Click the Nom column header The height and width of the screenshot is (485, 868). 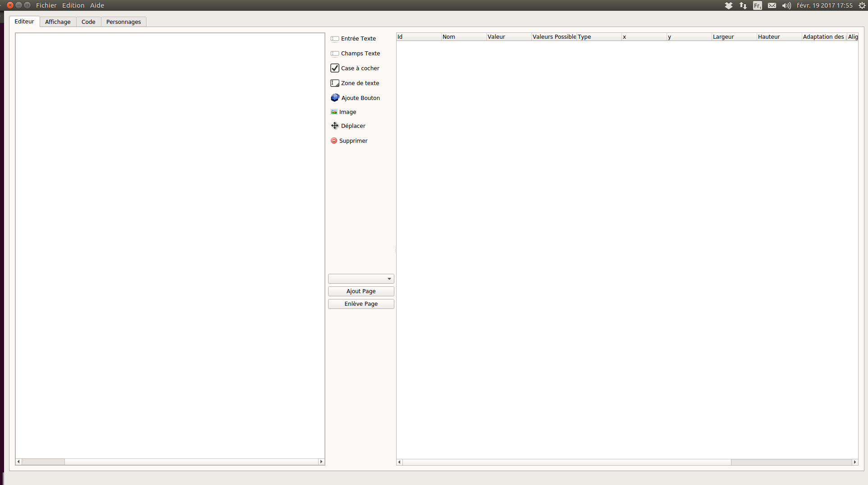click(464, 37)
